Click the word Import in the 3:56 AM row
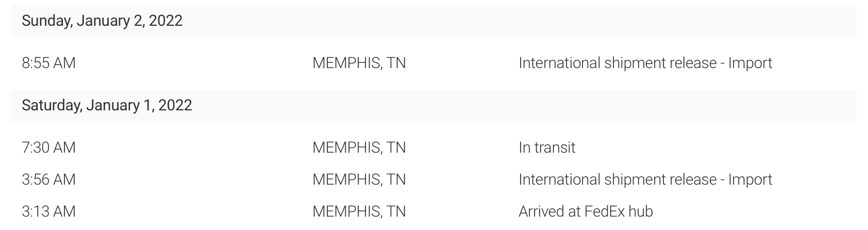The height and width of the screenshot is (230, 868). click(750, 179)
